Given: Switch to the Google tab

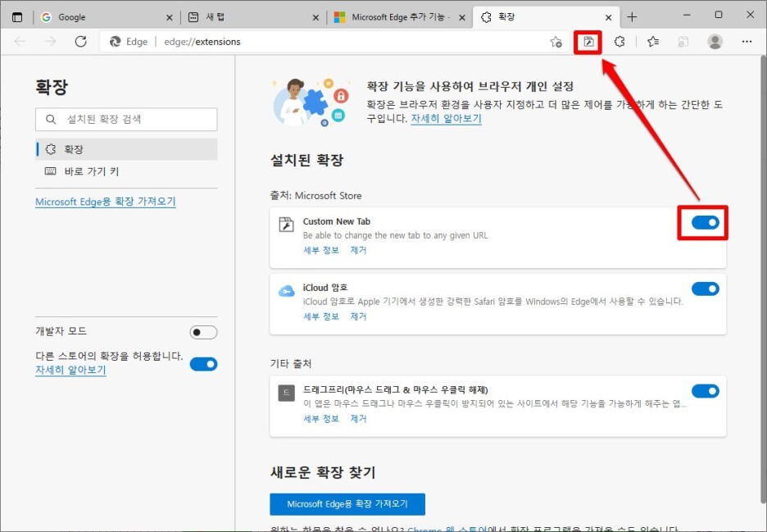Looking at the screenshot, I should 107,17.
